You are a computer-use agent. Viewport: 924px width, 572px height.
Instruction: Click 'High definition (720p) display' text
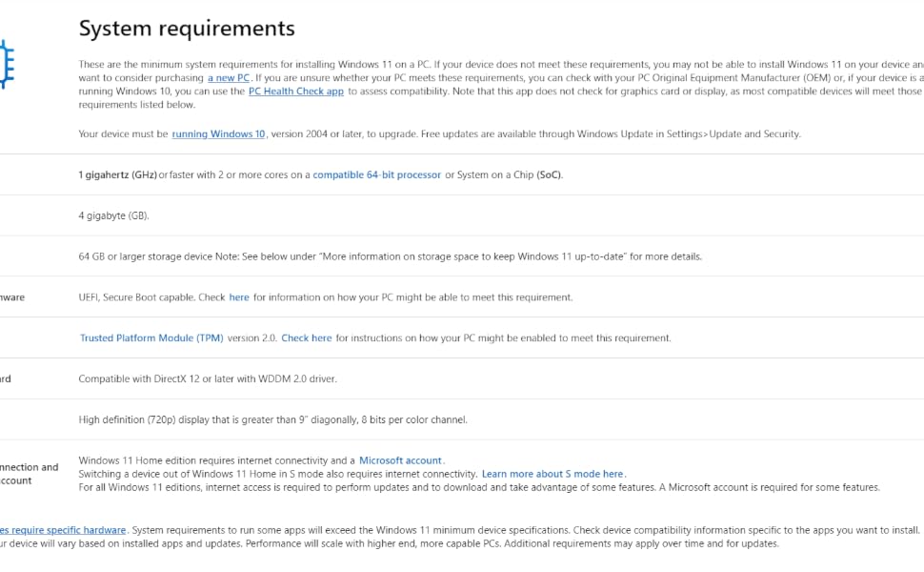pyautogui.click(x=144, y=419)
